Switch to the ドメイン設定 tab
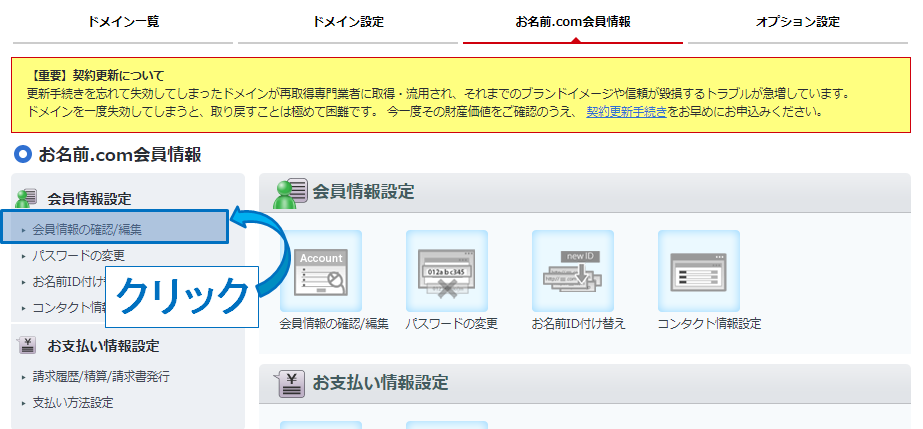Image resolution: width=923 pixels, height=429 pixels. [x=348, y=22]
